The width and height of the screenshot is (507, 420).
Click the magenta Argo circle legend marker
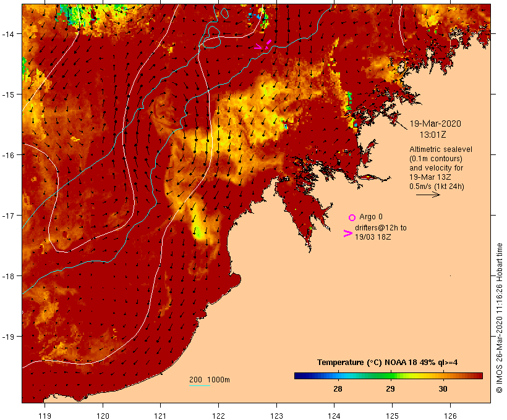coord(352,217)
